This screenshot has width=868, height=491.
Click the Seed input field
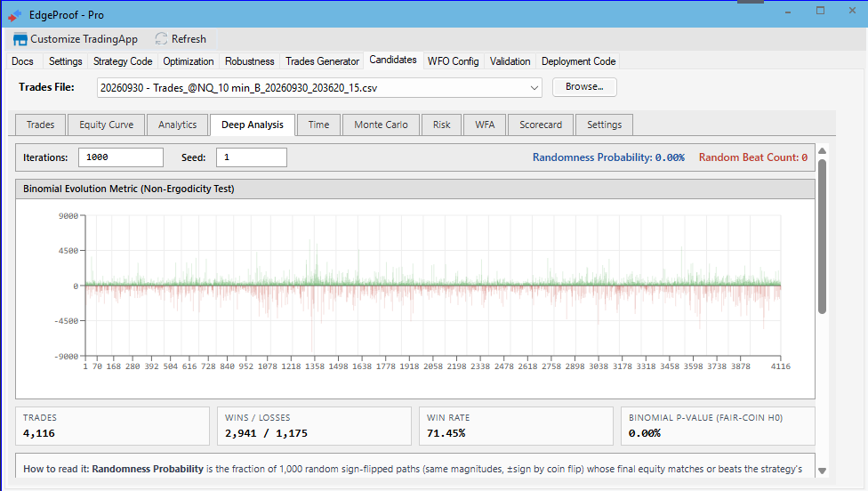252,157
